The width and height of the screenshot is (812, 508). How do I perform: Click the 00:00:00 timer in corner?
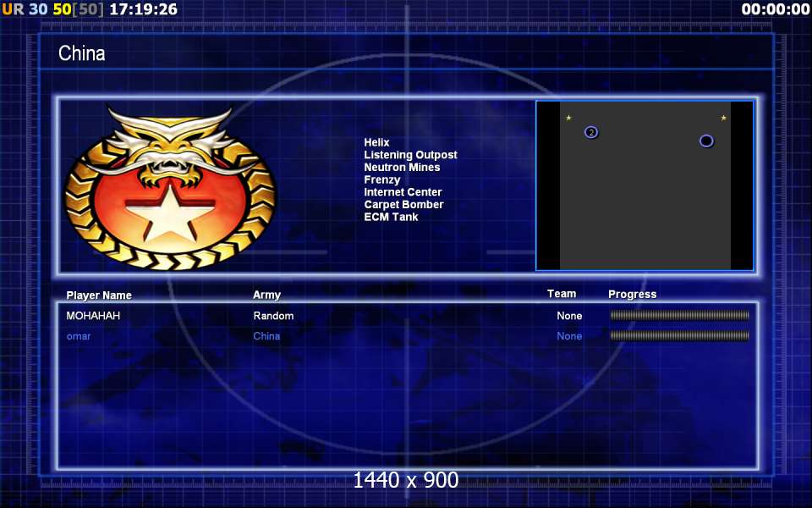click(x=775, y=9)
